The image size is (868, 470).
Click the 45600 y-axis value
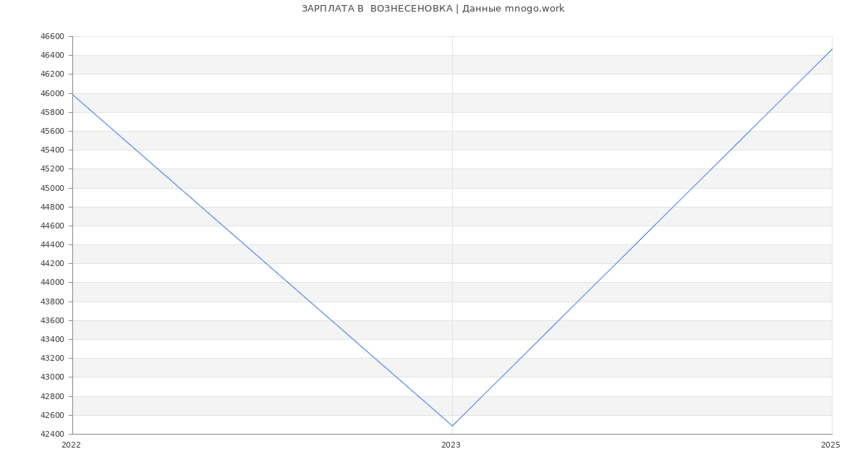tap(52, 131)
